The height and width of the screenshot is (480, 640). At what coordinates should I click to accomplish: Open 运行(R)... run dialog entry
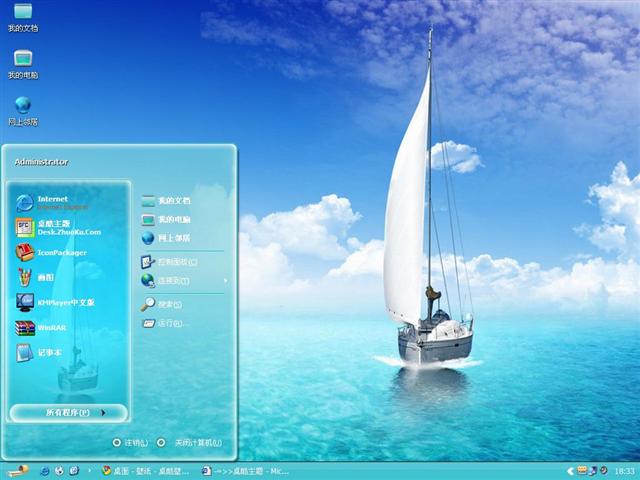165,323
